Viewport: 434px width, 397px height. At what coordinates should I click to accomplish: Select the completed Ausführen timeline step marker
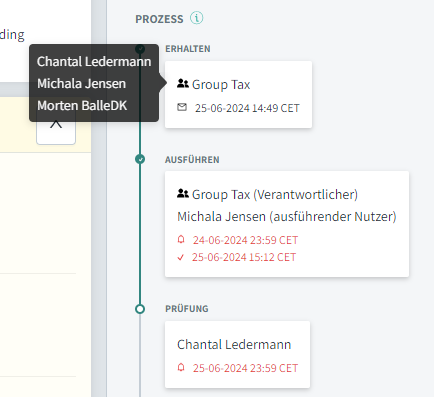pyautogui.click(x=140, y=159)
